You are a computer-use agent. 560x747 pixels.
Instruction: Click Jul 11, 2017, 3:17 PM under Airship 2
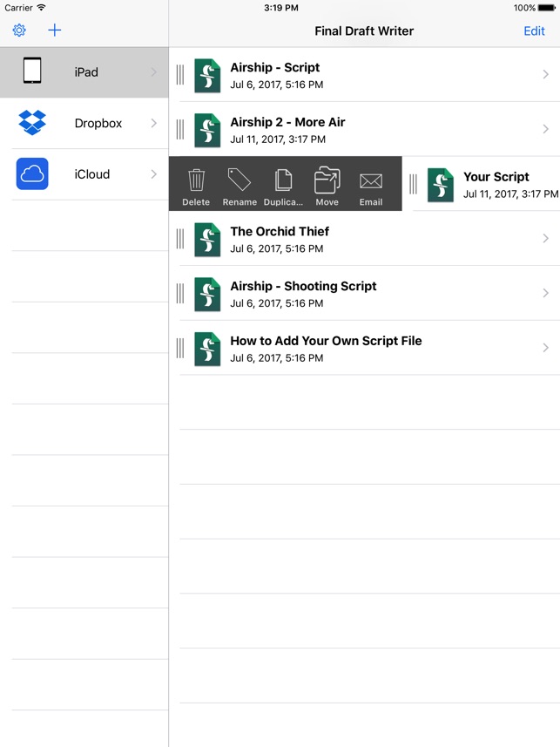(x=278, y=139)
